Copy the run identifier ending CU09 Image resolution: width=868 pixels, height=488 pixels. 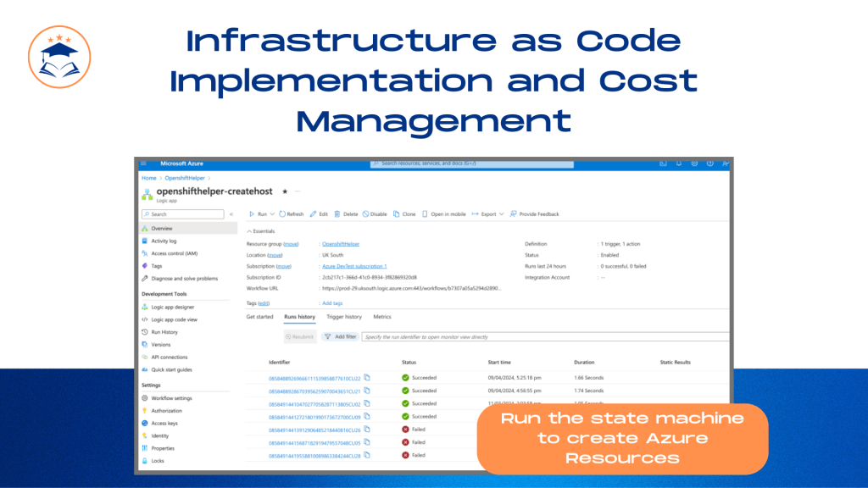367,417
